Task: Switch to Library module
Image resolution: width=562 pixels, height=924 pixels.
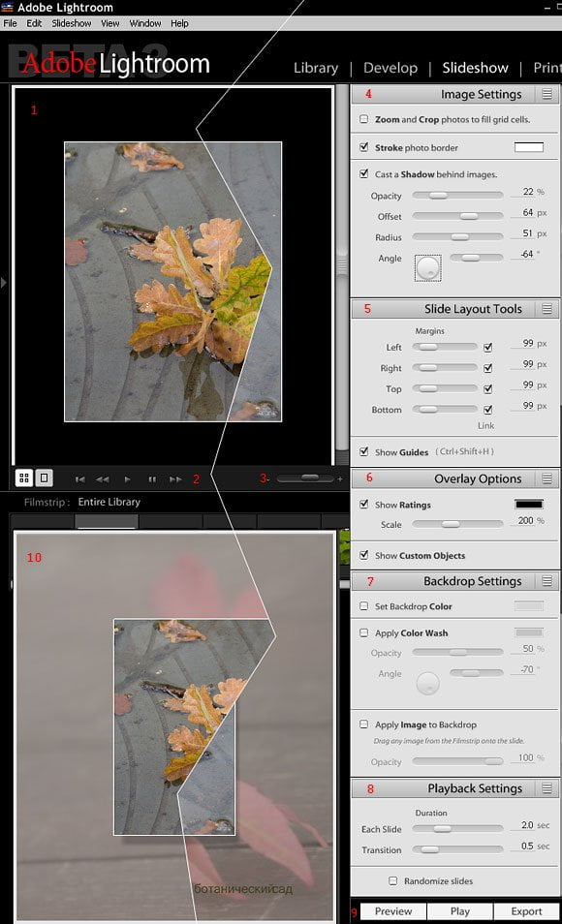Action: point(316,68)
